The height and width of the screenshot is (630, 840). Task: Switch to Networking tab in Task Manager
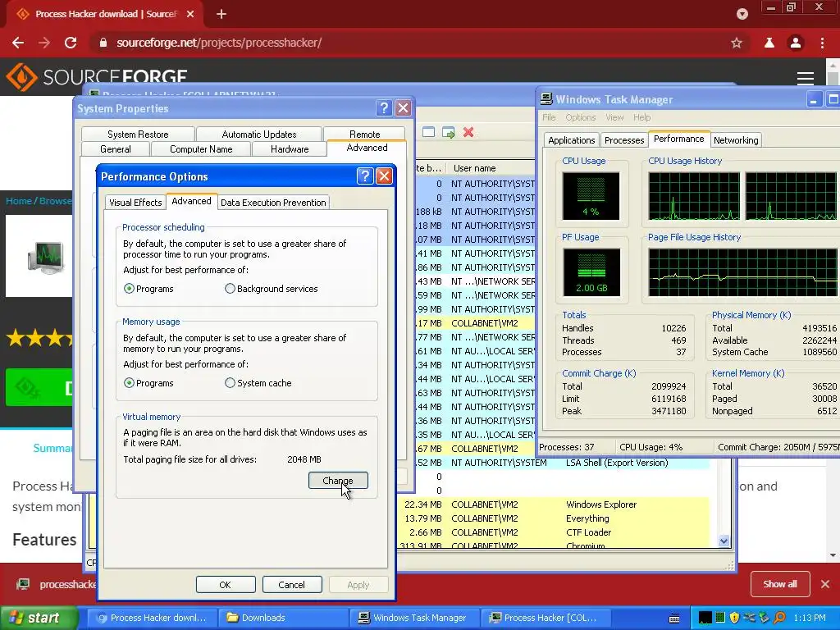click(736, 139)
